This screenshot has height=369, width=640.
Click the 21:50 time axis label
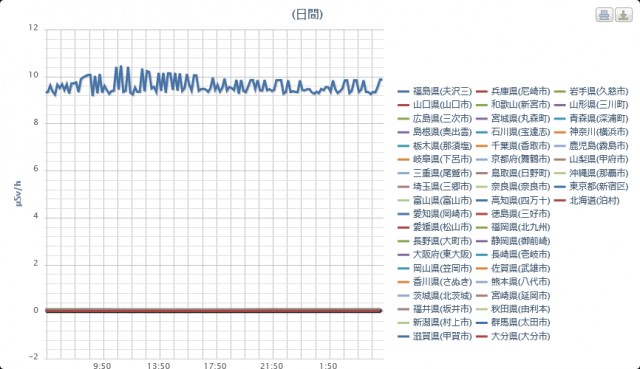click(x=271, y=366)
